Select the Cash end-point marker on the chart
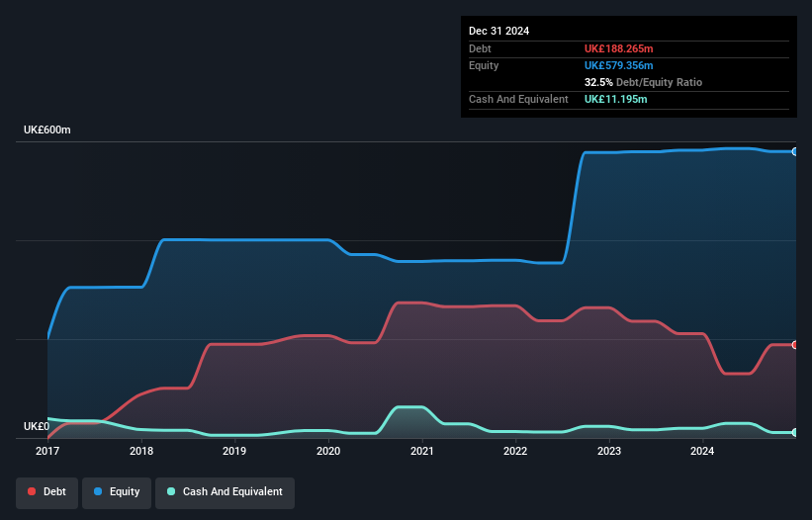812x520 pixels. point(795,432)
